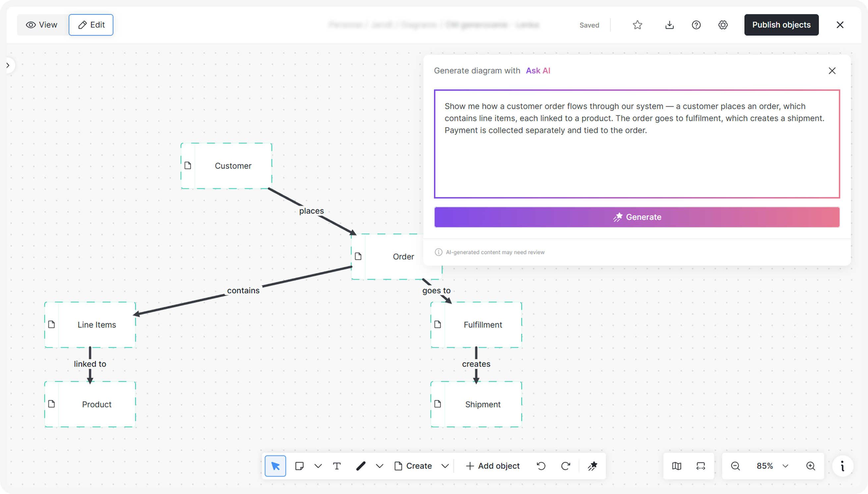Click the 'creates' connector label
This screenshot has height=494, width=868.
(x=476, y=364)
